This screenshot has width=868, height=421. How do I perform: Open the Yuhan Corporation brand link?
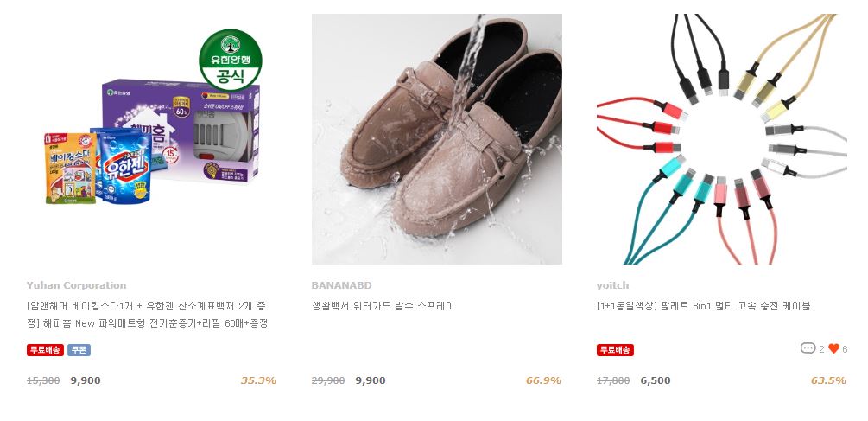76,286
